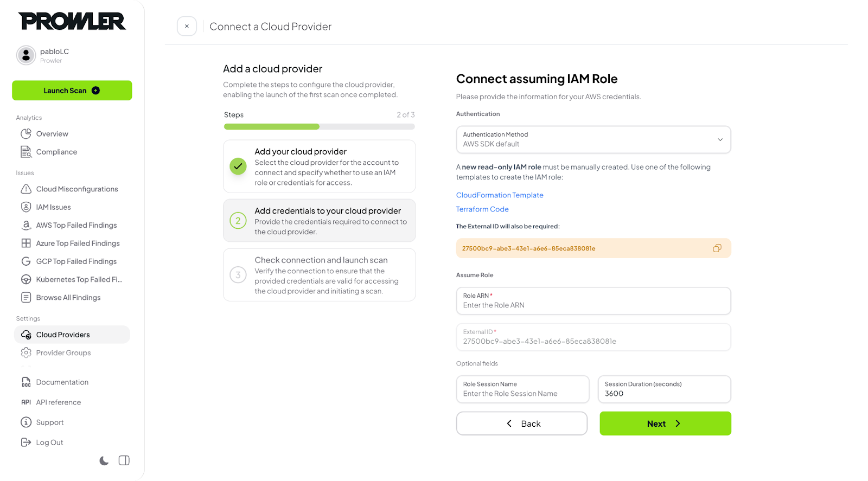
Task: Collapse the sidebar using the panel icon
Action: [124, 460]
